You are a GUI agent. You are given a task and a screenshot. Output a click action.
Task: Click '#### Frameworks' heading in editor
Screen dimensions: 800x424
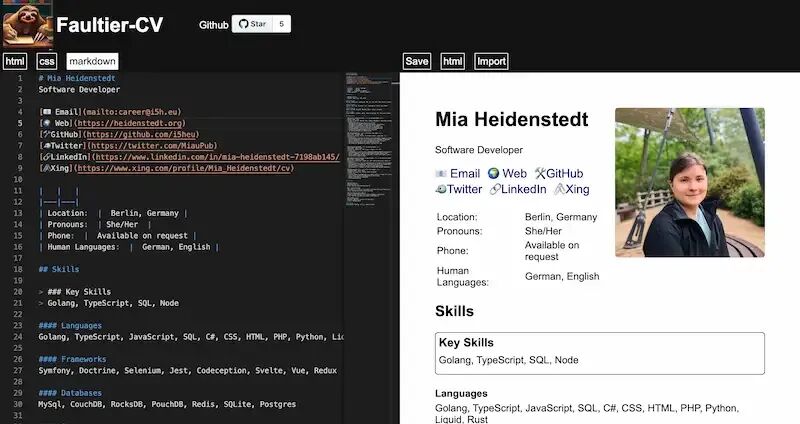72,359
